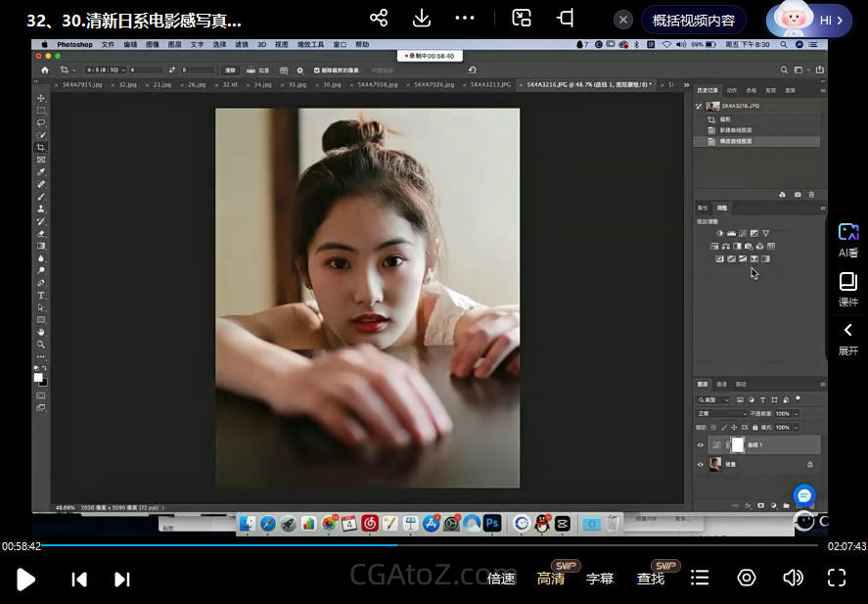Toggle 字幕 subtitles
The image size is (868, 604).
pyautogui.click(x=600, y=579)
